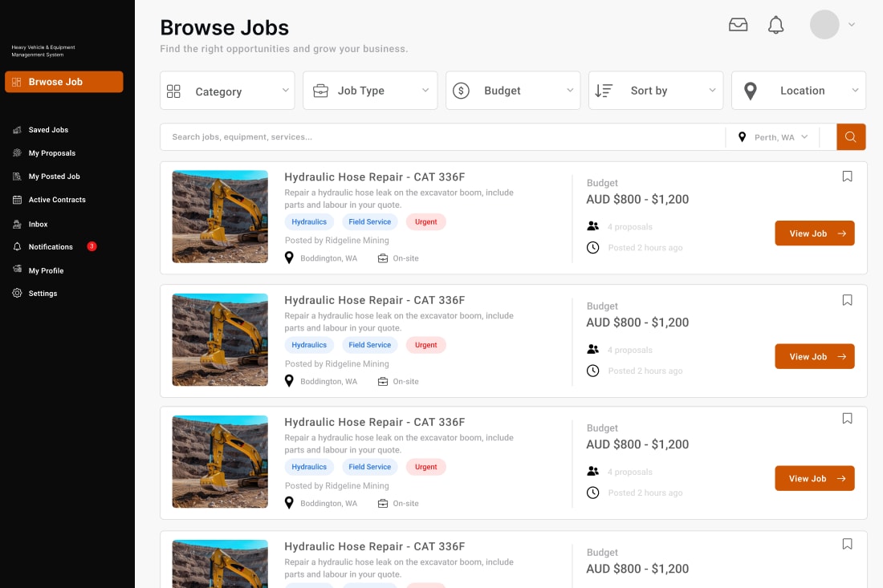The image size is (883, 588).
Task: Click the red notification count badge
Action: pos(92,246)
